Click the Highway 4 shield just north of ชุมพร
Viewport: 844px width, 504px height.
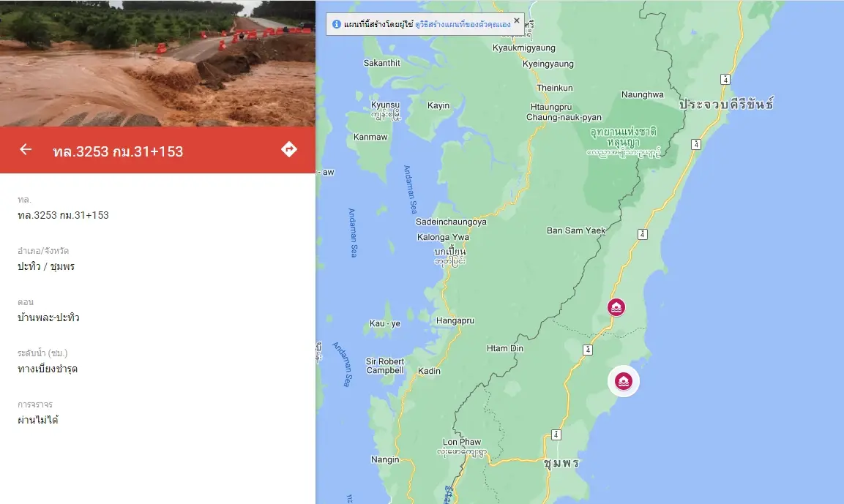(x=556, y=435)
